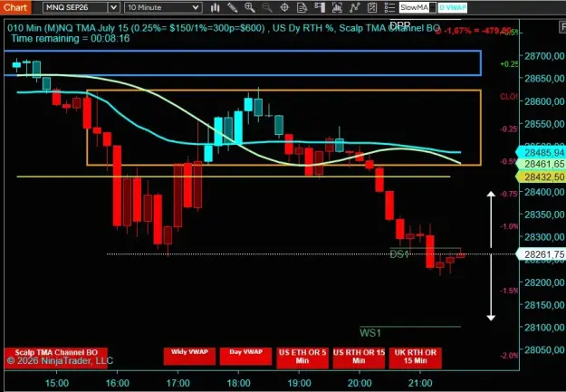Toggle the crosshair cursor icon
The height and width of the screenshot is (392, 566).
click(x=284, y=7)
